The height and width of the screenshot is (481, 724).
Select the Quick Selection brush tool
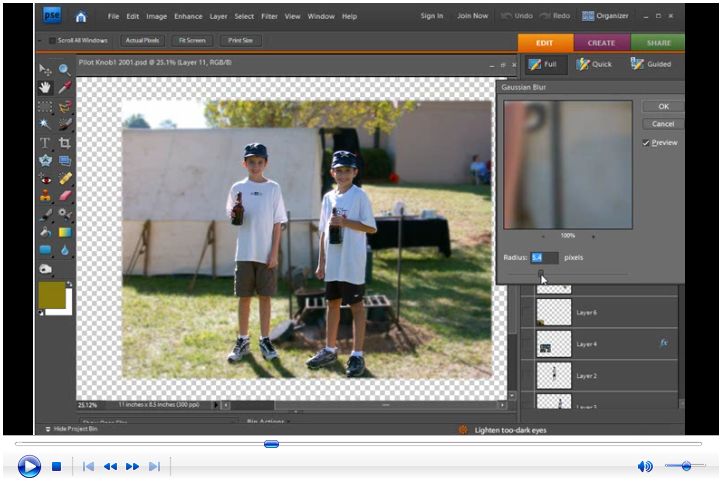pos(65,124)
